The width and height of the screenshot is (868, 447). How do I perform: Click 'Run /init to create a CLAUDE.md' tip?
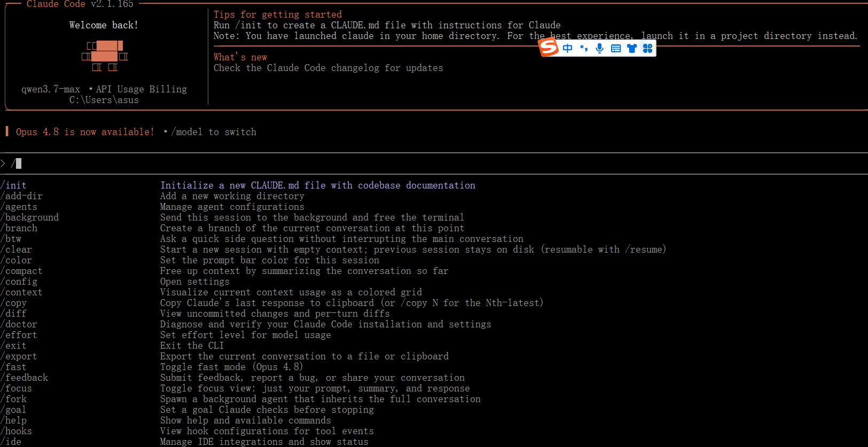pyautogui.click(x=387, y=25)
